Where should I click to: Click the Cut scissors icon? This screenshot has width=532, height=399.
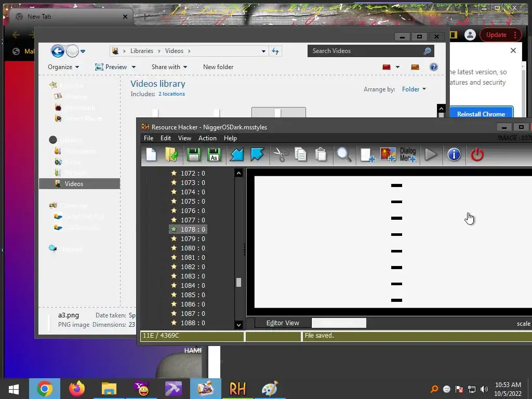pyautogui.click(x=281, y=155)
